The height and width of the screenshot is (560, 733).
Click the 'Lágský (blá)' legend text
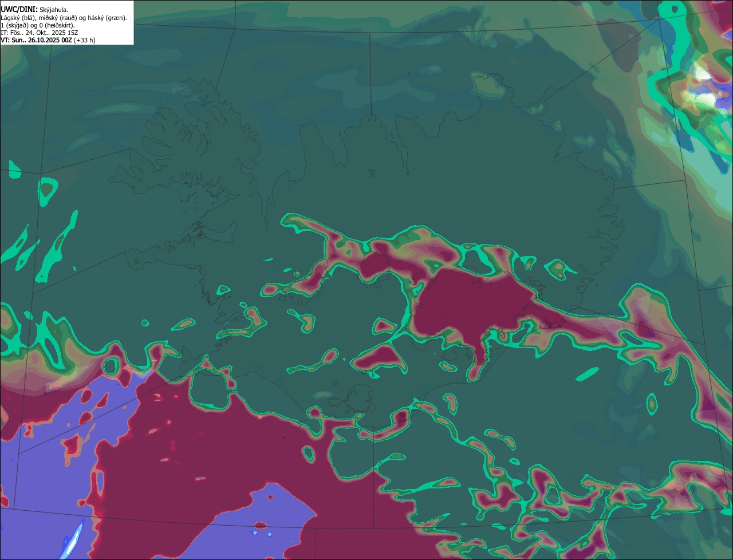pos(17,18)
